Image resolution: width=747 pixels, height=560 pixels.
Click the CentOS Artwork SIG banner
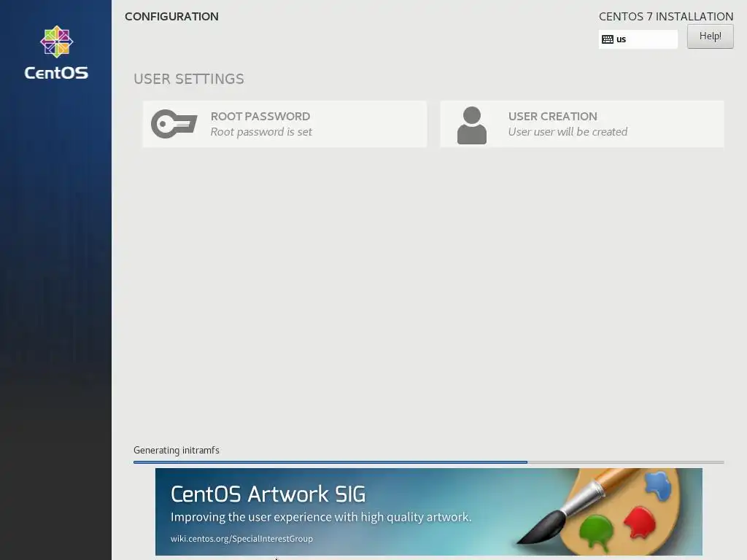(429, 511)
